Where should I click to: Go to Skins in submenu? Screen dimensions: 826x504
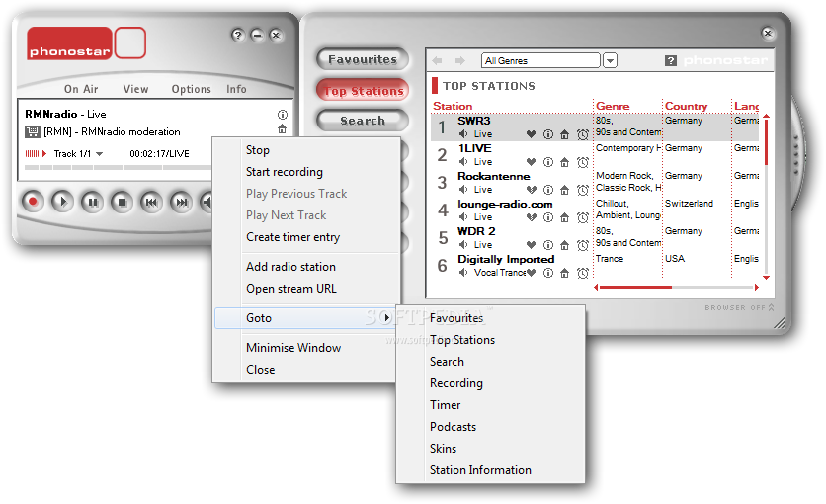click(443, 449)
